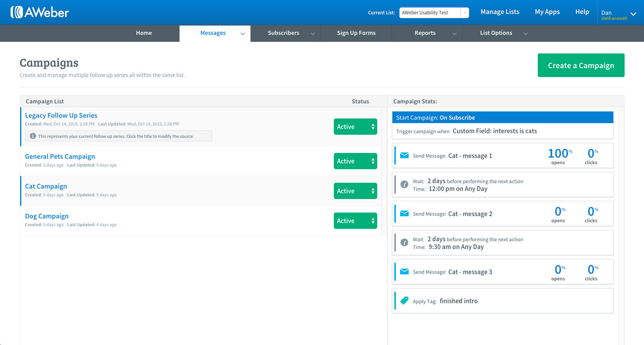Open General Pets Campaign

[x=60, y=156]
